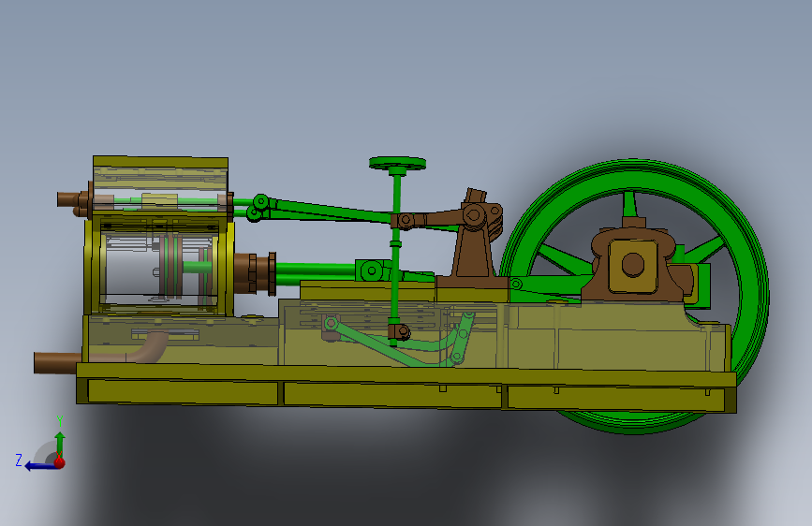Select the olive base plate of the engine
Image resolution: width=812 pixels, height=526 pixels.
click(x=406, y=387)
